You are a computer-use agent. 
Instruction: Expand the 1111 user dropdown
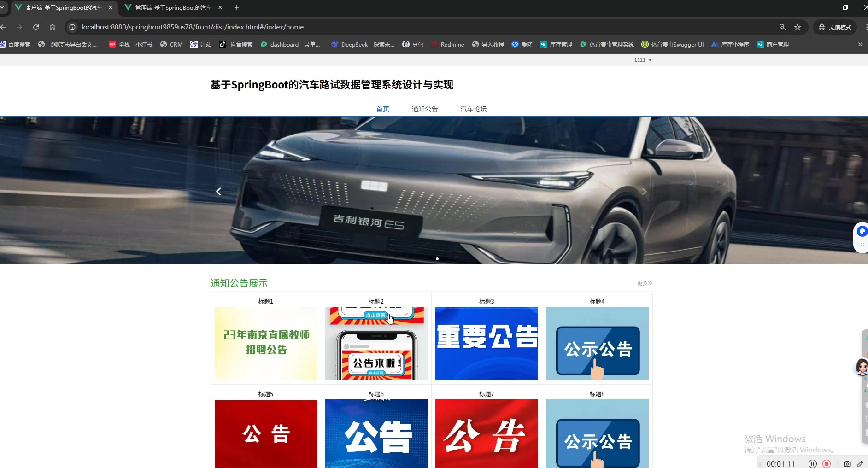643,60
